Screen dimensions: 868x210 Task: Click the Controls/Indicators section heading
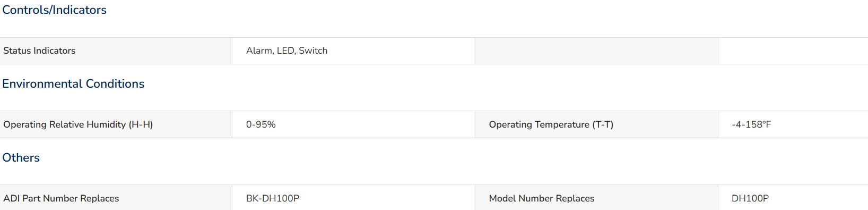tap(54, 10)
